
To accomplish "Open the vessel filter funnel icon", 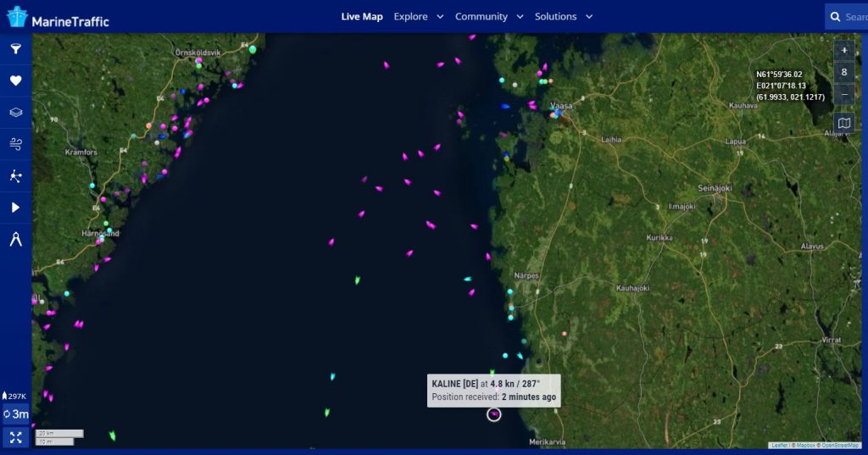I will (x=15, y=49).
